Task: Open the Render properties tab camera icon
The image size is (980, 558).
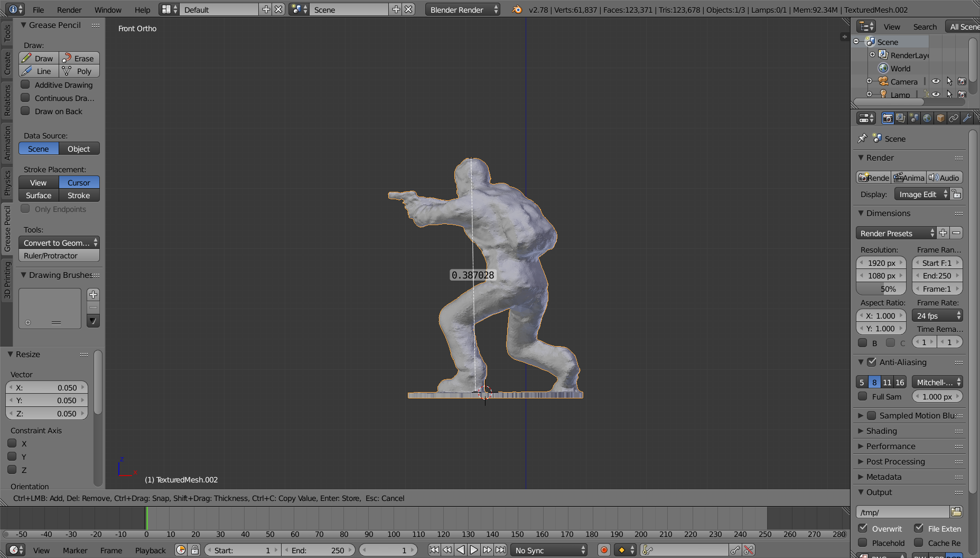Action: tap(888, 118)
